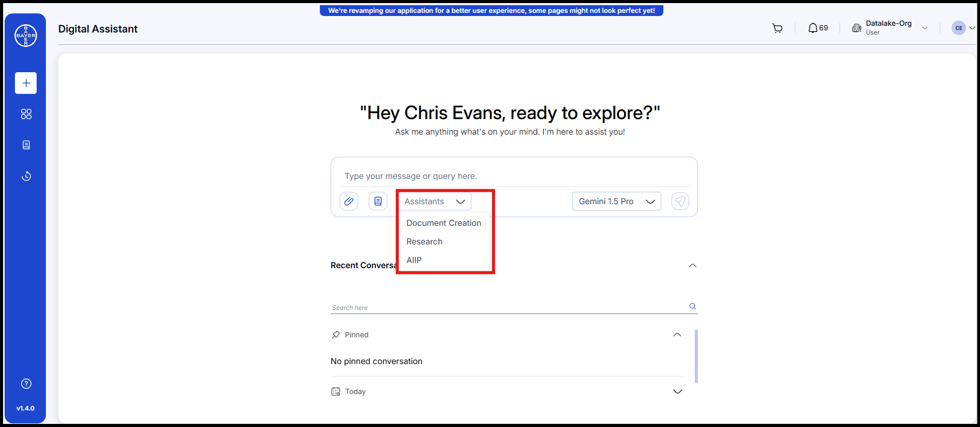Click the calendar icon next to Today
Image resolution: width=980 pixels, height=427 pixels.
pyautogui.click(x=336, y=391)
